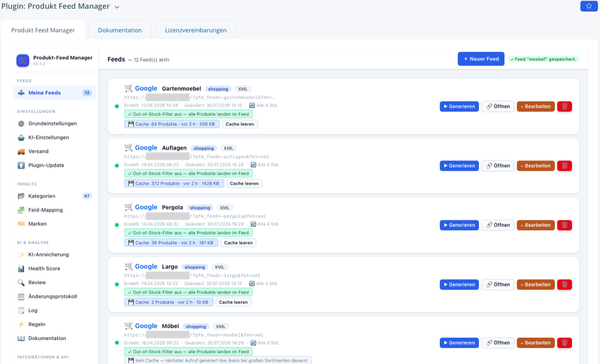Screen dimensions: 600x364
Task: Generate the Pergola feed
Action: 459,225
